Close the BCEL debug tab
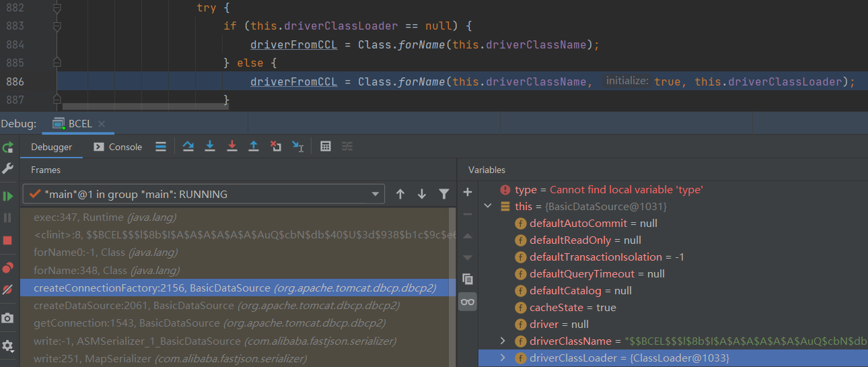868x367 pixels. coord(102,124)
